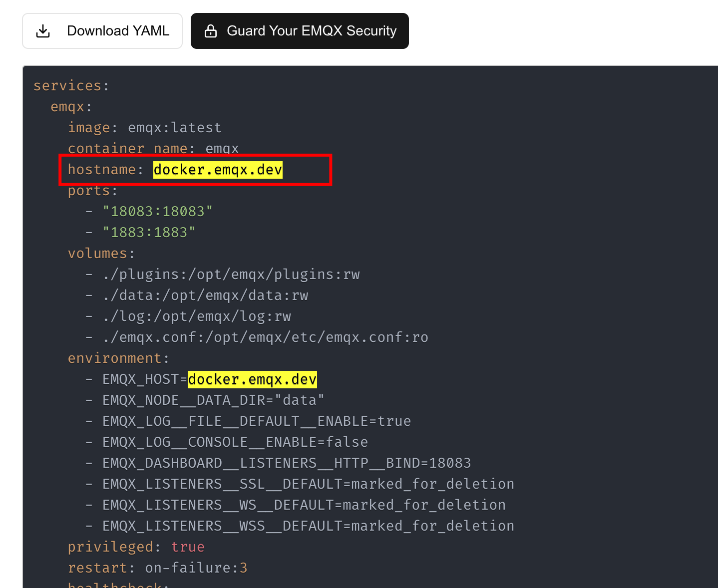Click the ./emxq.conf read-only volume line

tap(265, 337)
